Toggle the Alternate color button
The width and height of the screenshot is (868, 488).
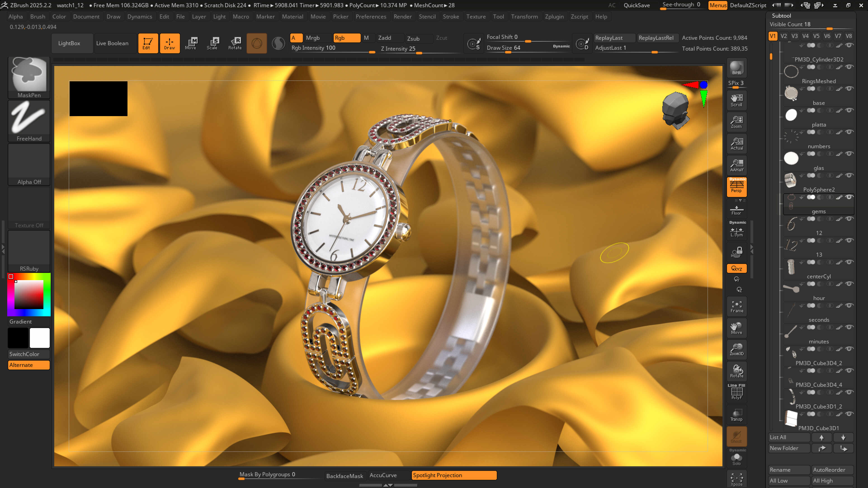29,365
